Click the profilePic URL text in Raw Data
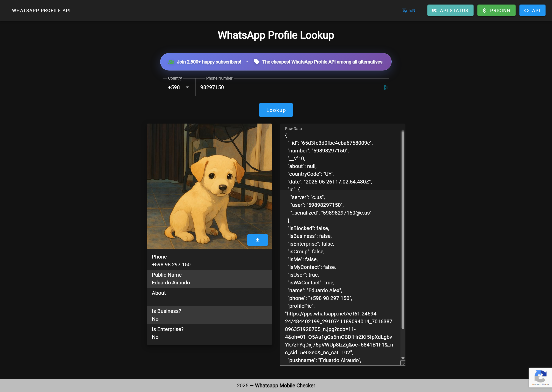The width and height of the screenshot is (552, 392). [x=339, y=333]
